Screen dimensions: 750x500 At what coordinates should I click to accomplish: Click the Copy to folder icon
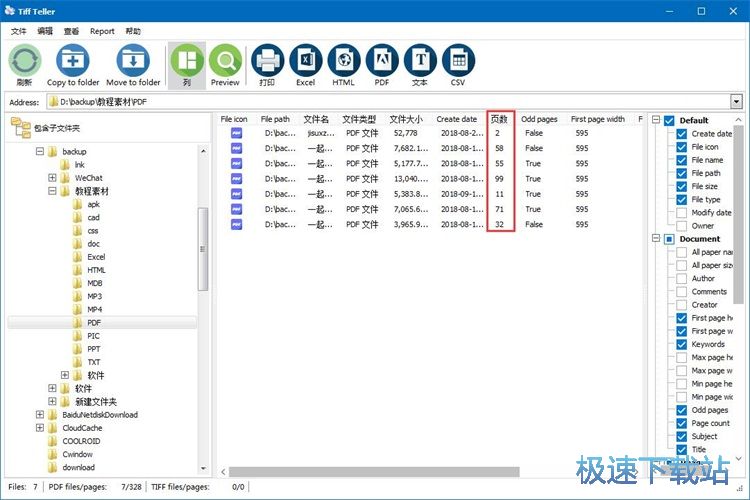pyautogui.click(x=73, y=62)
